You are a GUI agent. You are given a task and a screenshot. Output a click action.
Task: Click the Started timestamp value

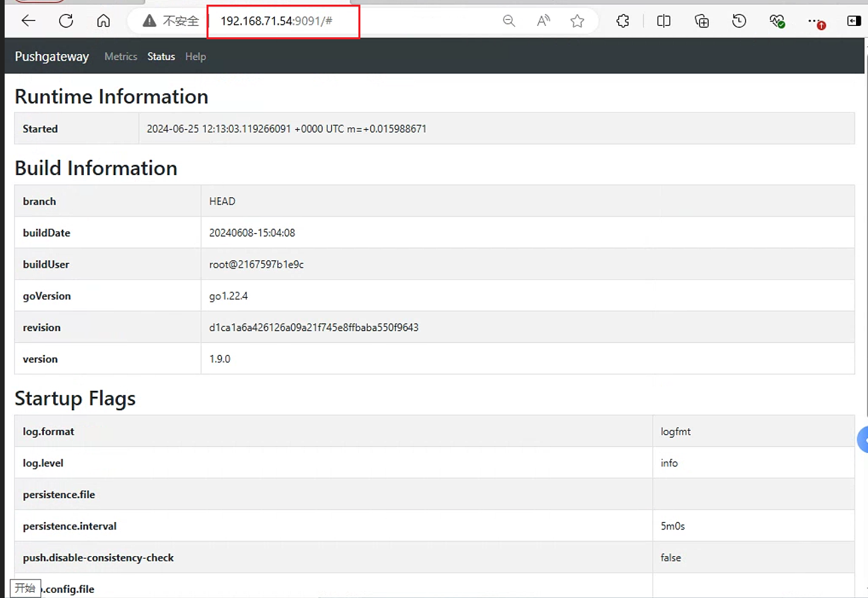[x=287, y=129]
